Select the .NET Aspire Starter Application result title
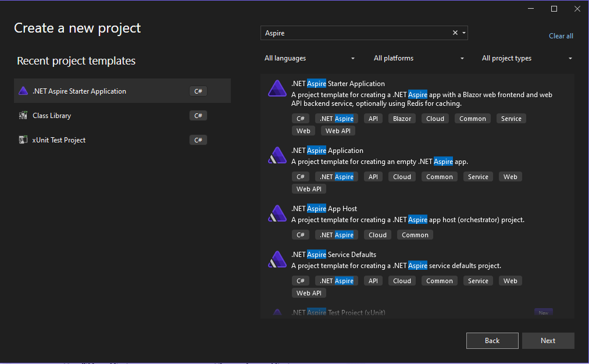The image size is (589, 364). [x=338, y=84]
